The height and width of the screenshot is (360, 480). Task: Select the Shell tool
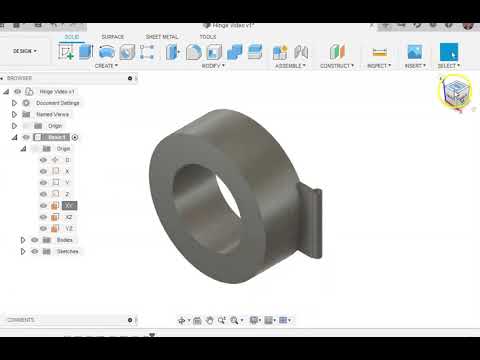point(214,52)
